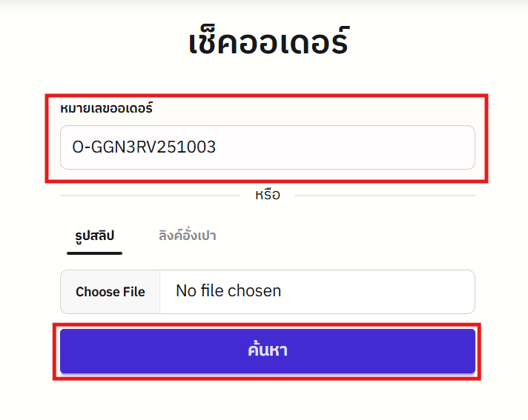Open the ang pao link tab

pos(187,236)
